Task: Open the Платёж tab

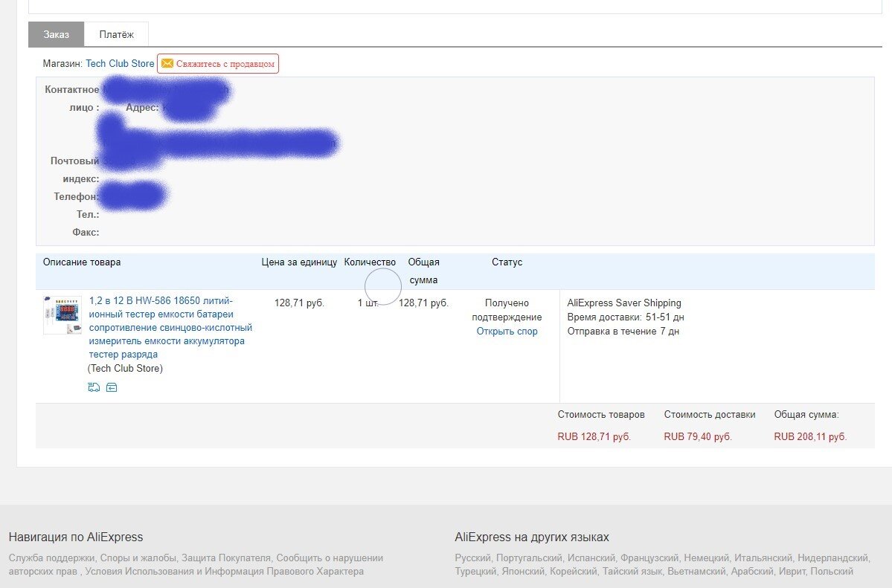Action: pyautogui.click(x=117, y=34)
